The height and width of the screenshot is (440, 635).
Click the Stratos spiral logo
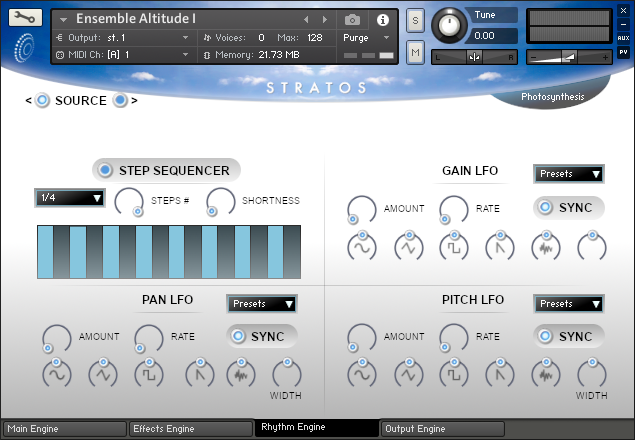click(24, 48)
